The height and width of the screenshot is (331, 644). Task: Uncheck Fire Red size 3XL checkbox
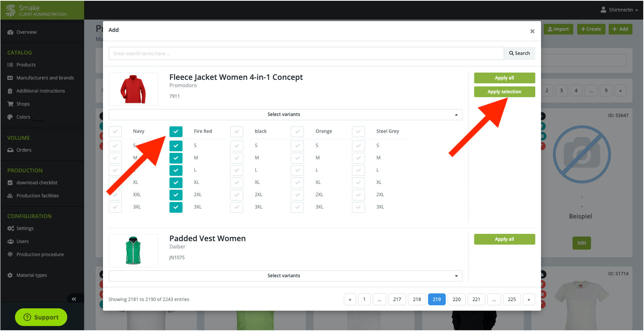[x=176, y=207]
